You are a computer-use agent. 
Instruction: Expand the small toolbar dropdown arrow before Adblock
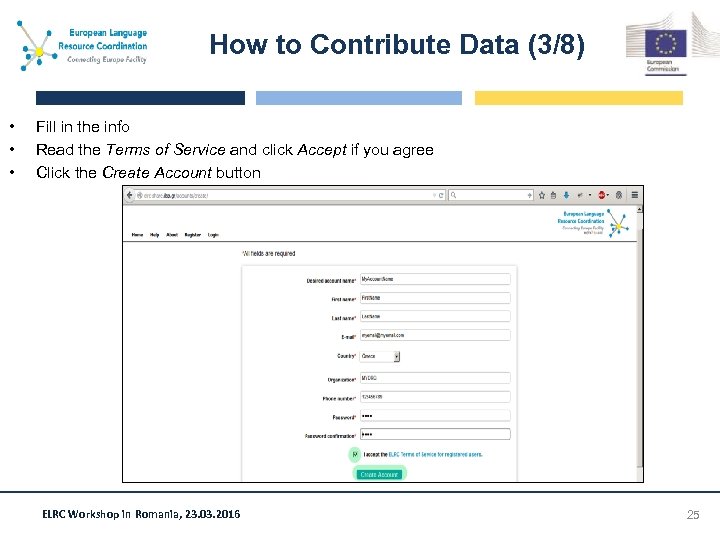point(590,196)
